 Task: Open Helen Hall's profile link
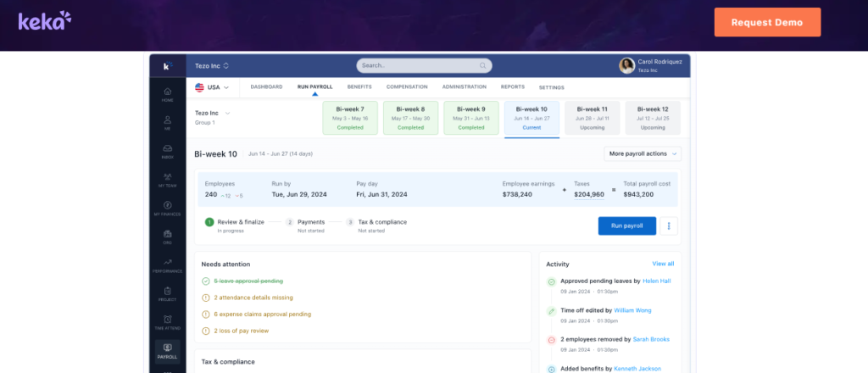657,281
